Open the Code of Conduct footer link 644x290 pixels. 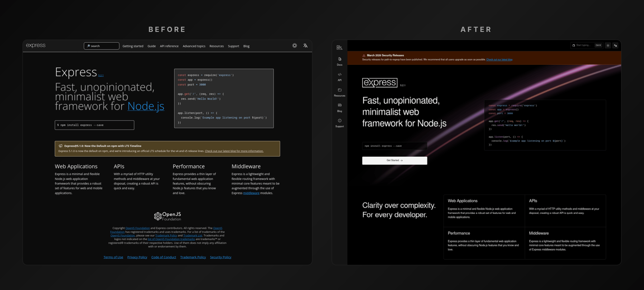(164, 257)
